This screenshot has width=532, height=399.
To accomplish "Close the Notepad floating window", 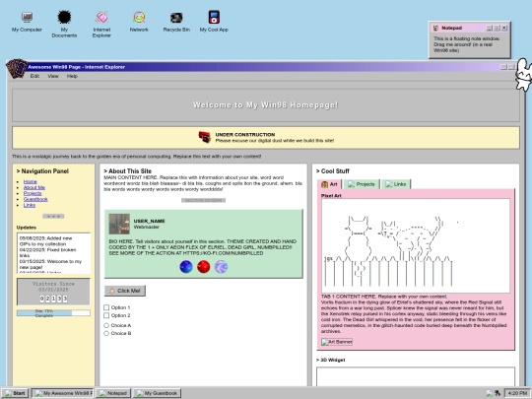I will pyautogui.click(x=504, y=28).
